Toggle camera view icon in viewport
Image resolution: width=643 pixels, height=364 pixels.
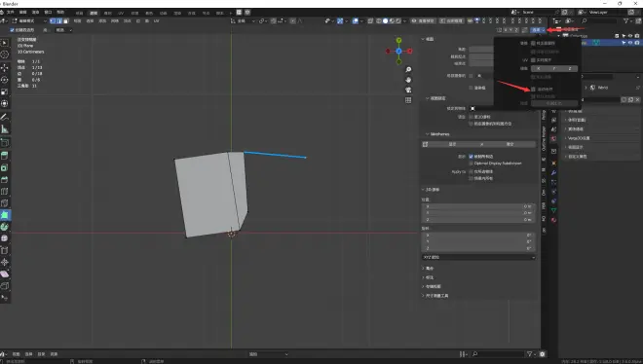(x=408, y=91)
